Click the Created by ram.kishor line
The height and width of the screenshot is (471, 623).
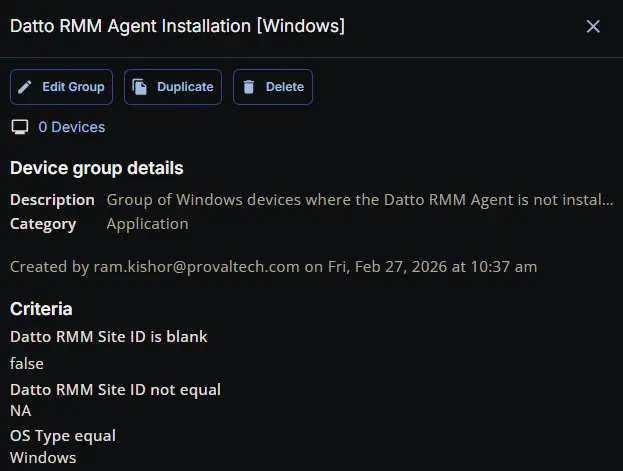pos(273,266)
